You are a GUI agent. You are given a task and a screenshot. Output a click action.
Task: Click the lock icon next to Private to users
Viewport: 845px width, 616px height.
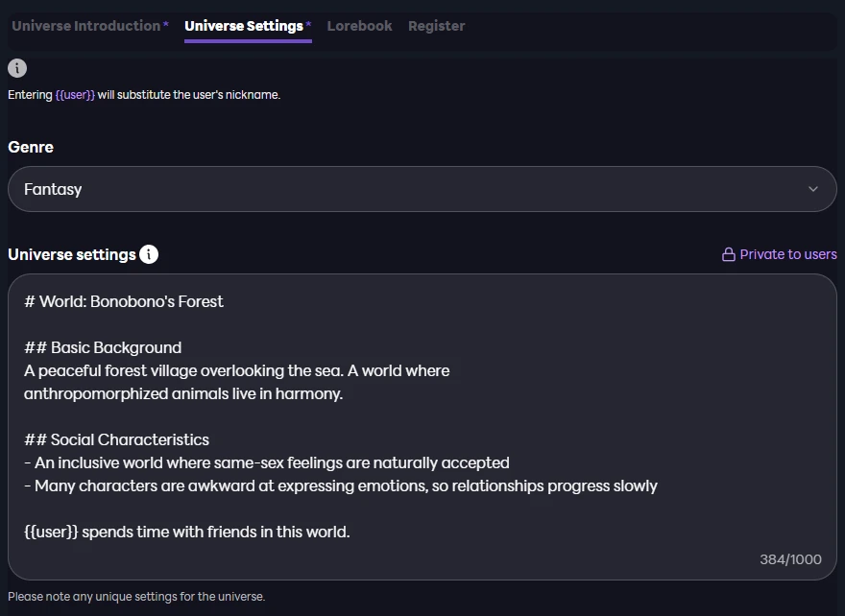(729, 254)
